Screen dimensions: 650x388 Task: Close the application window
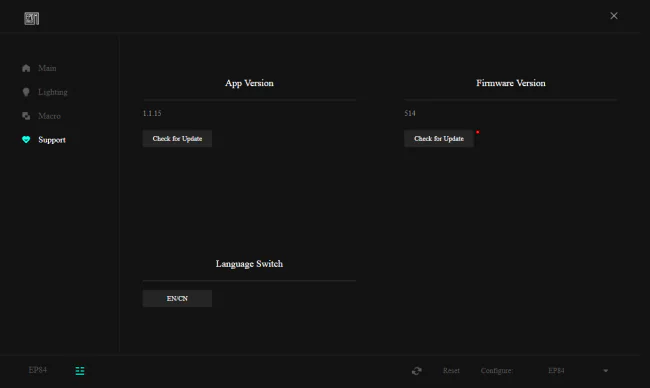(x=614, y=16)
